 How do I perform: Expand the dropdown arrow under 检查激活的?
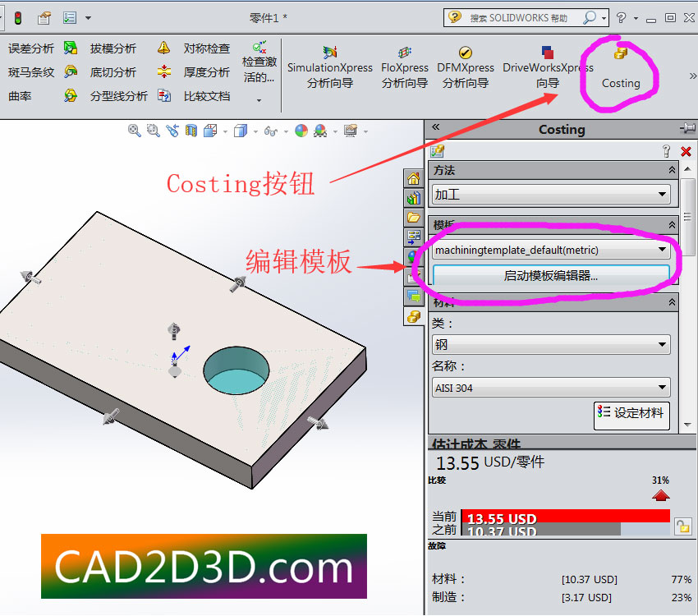click(259, 100)
